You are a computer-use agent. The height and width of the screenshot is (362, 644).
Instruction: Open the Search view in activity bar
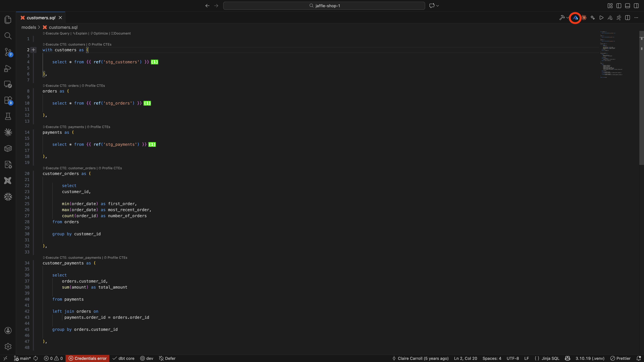[x=8, y=36]
